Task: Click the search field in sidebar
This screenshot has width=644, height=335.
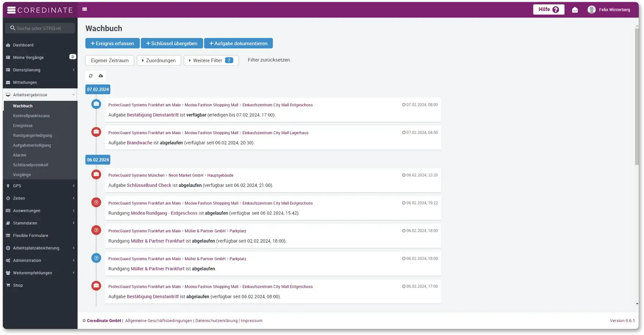Action: coord(40,28)
